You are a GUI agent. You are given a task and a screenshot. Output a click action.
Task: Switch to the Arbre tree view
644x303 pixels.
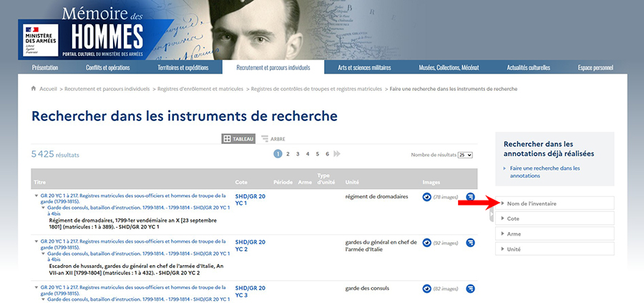coord(273,139)
